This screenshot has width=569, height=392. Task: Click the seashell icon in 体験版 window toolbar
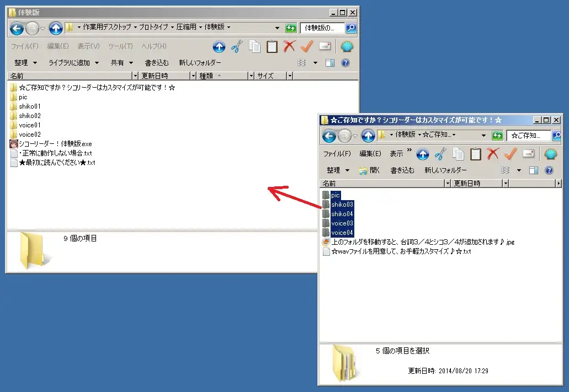coord(347,46)
